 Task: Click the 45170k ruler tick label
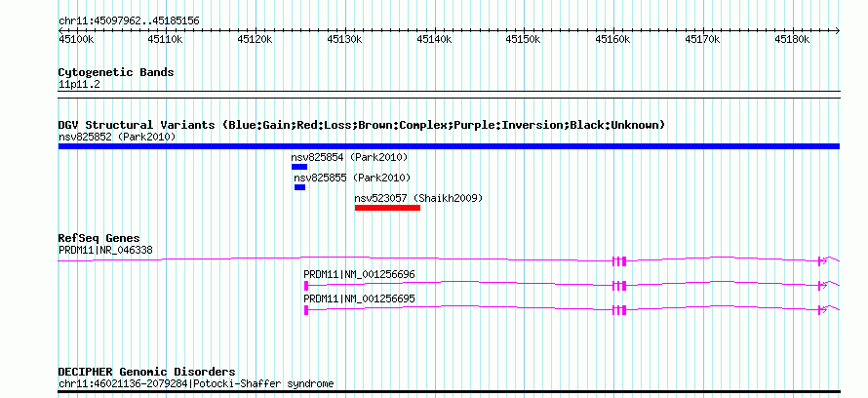(703, 39)
